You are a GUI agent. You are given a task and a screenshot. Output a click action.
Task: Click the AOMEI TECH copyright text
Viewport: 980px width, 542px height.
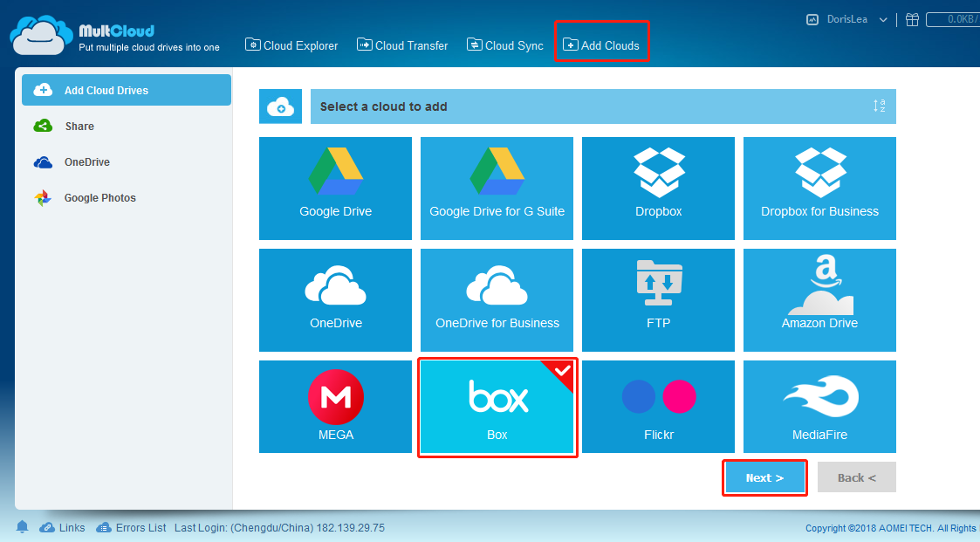(893, 528)
